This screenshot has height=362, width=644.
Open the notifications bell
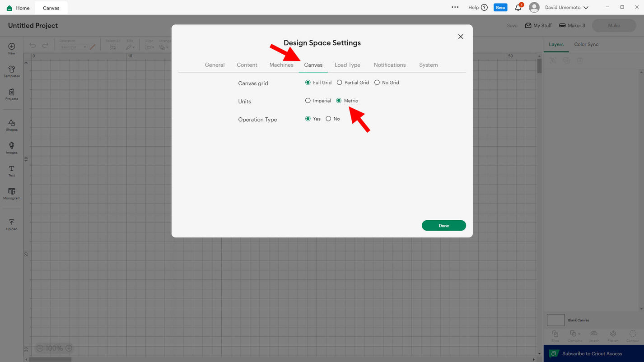[518, 8]
